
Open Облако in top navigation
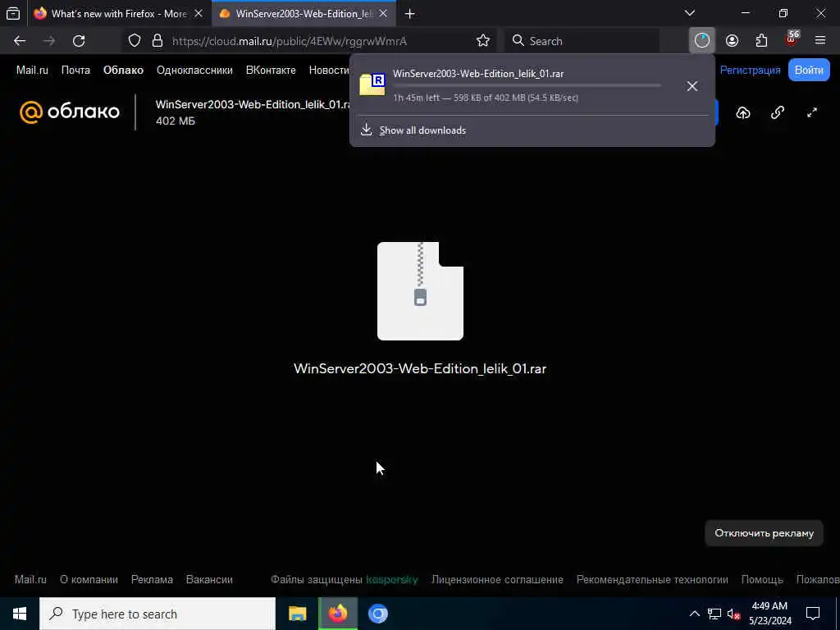pos(123,71)
